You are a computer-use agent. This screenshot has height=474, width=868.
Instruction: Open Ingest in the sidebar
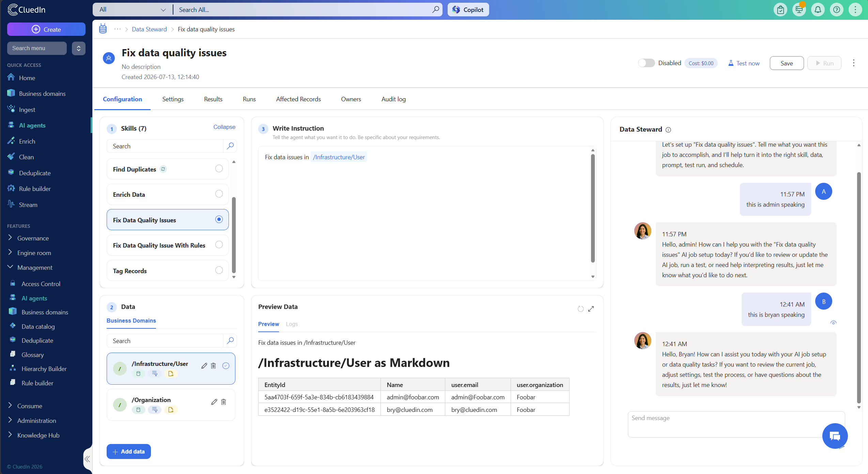pyautogui.click(x=27, y=109)
